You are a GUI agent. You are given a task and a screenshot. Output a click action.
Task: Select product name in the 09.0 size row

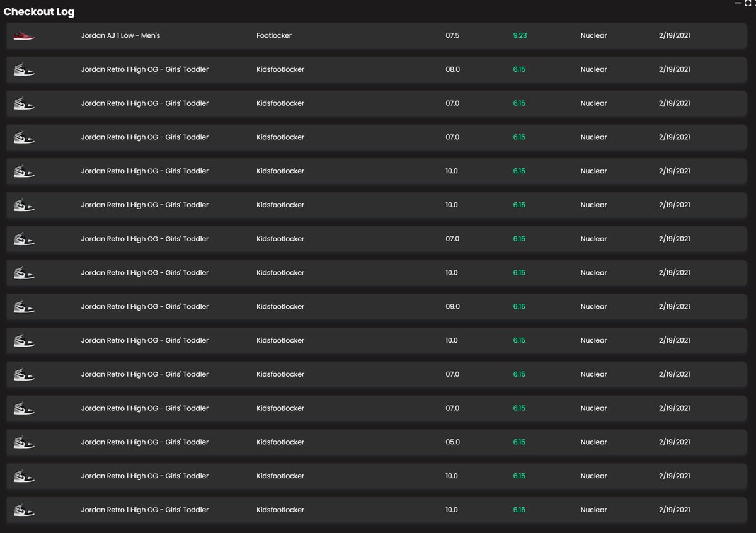pyautogui.click(x=145, y=306)
